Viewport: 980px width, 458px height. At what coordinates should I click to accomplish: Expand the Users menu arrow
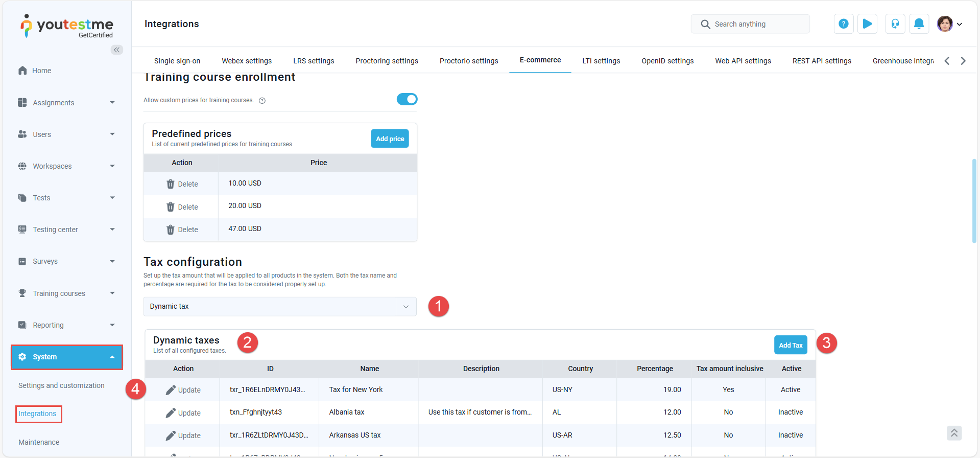click(x=112, y=134)
